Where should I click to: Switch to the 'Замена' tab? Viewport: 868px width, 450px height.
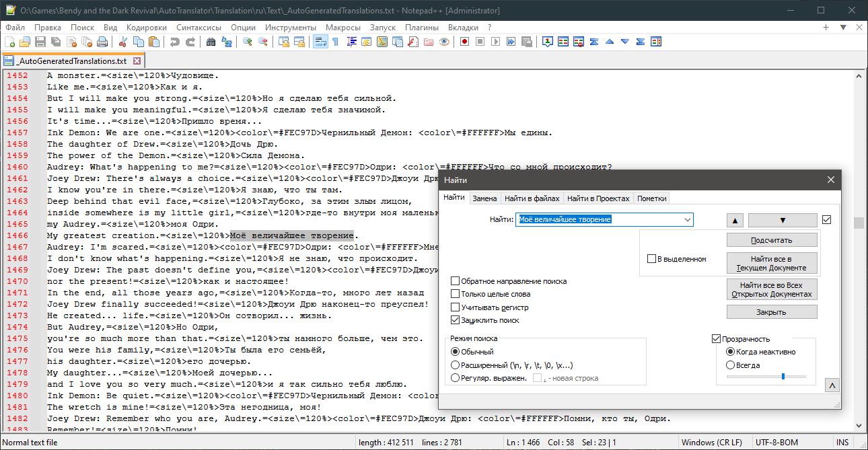tap(484, 198)
